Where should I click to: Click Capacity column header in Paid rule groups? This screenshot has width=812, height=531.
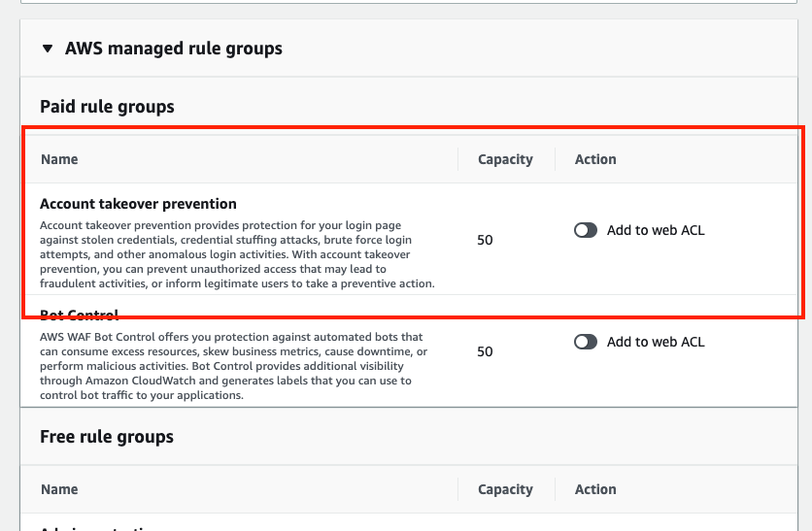(505, 159)
